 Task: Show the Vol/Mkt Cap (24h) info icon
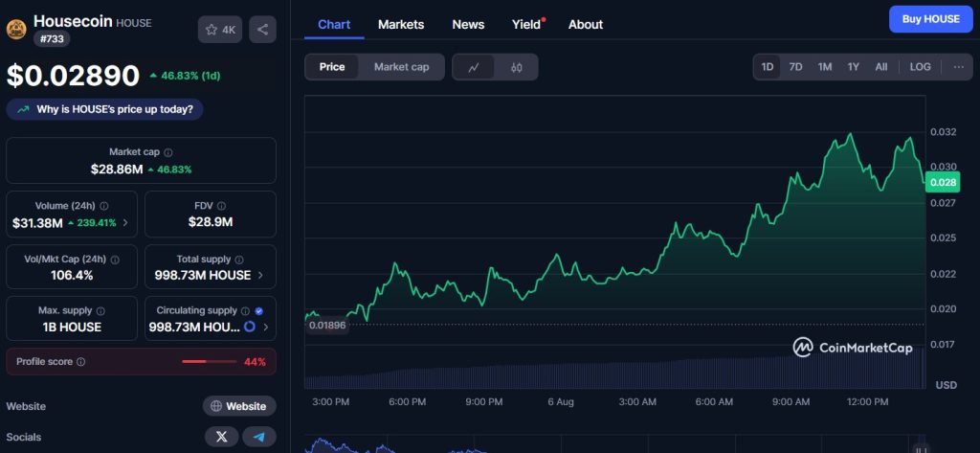(115, 259)
